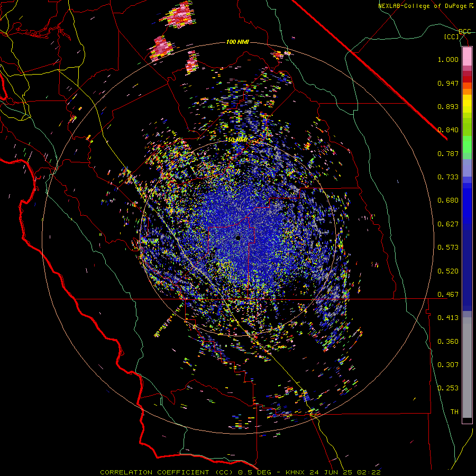Pick the gray lower color bar segment

(467, 368)
